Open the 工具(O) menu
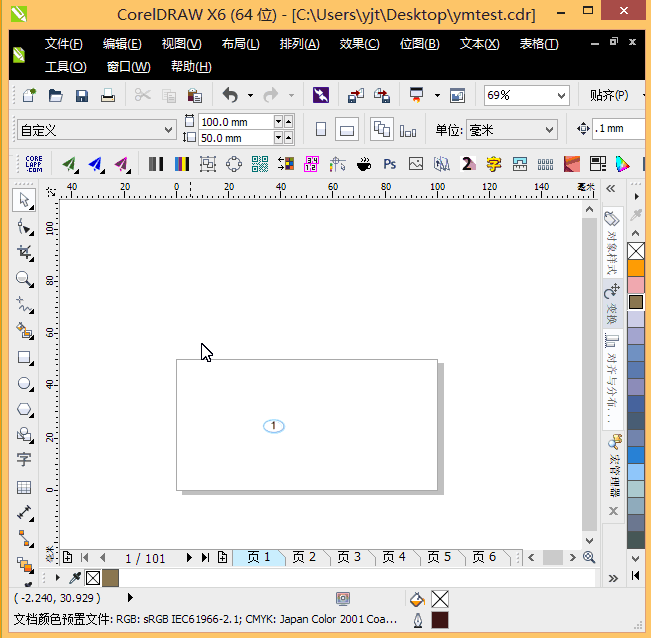Viewport: 651px width, 638px height. (66, 66)
